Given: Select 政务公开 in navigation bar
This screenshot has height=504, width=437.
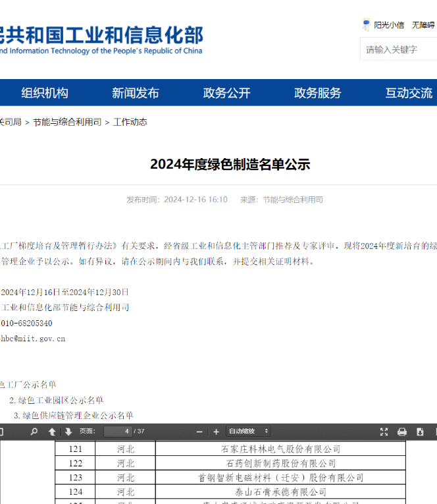Looking at the screenshot, I should (x=227, y=93).
